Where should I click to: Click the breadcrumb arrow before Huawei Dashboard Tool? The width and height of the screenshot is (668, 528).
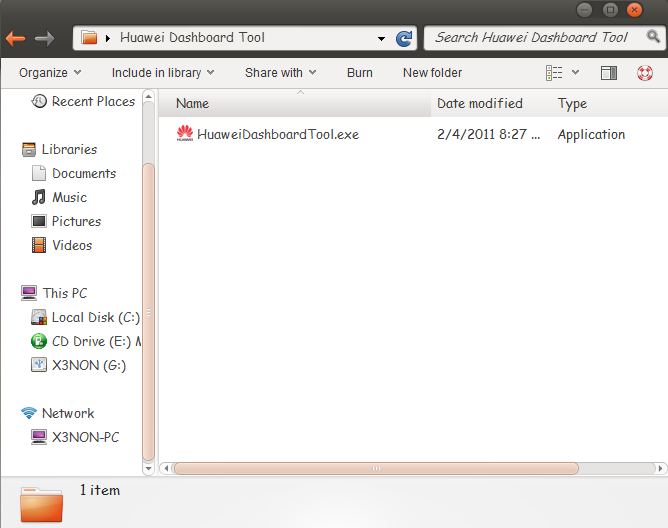coord(108,38)
